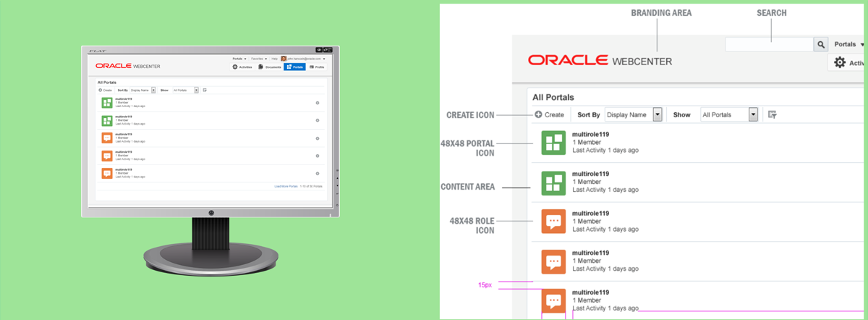Open the john.hancock user dropdown on the monitor
The width and height of the screenshot is (868, 320).
[x=304, y=58]
